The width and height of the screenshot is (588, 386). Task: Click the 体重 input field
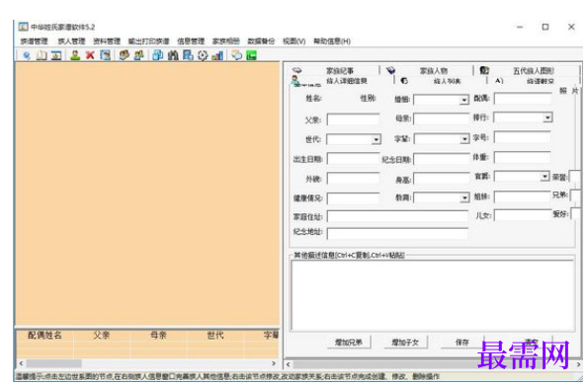523,157
